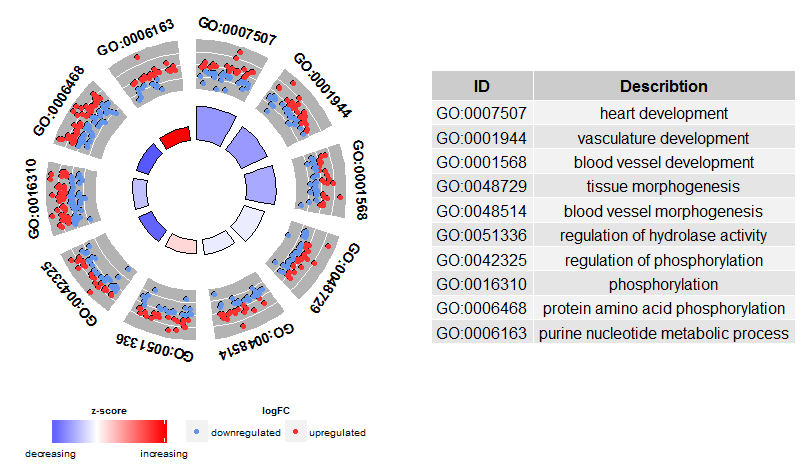
Task: Click the Describtion column header
Action: [x=664, y=86]
